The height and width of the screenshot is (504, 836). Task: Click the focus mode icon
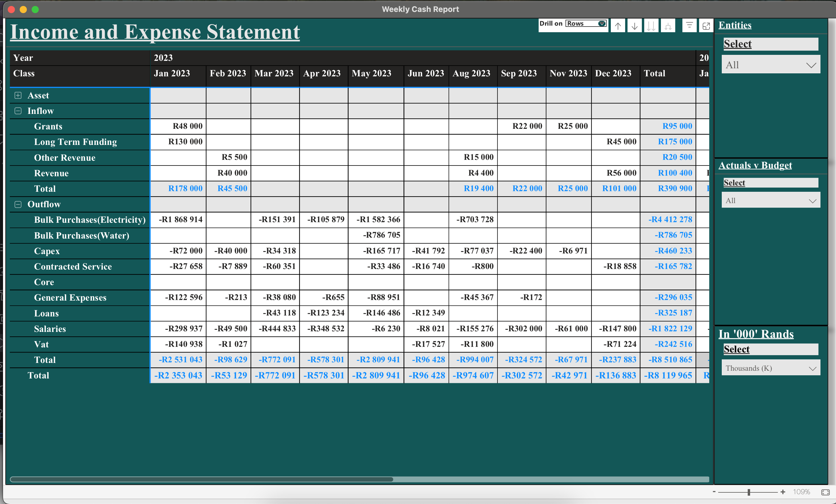point(706,26)
